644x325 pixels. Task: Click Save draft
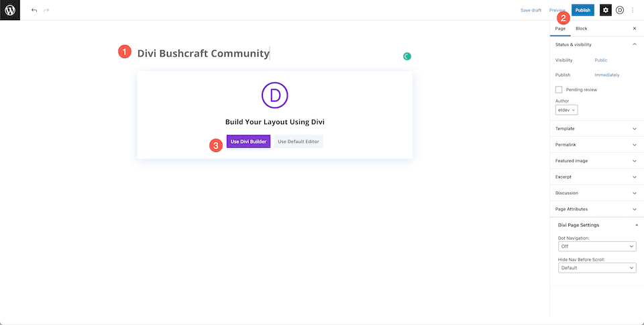pyautogui.click(x=531, y=10)
